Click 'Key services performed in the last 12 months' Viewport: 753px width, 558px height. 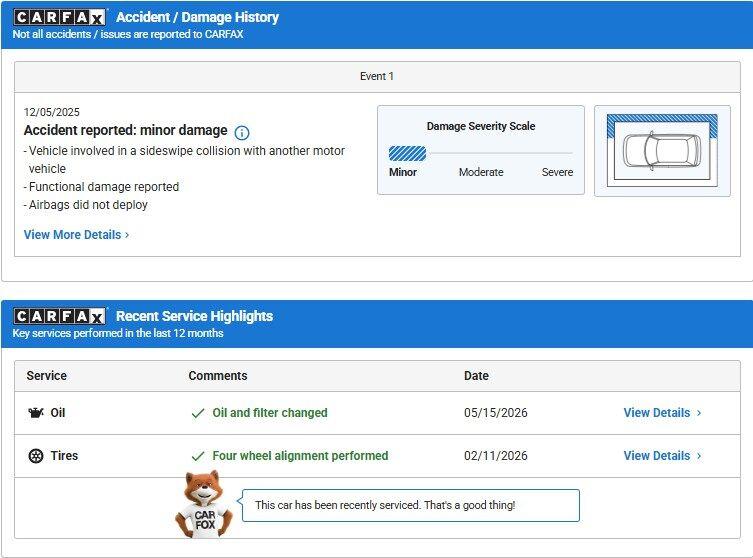coord(118,333)
